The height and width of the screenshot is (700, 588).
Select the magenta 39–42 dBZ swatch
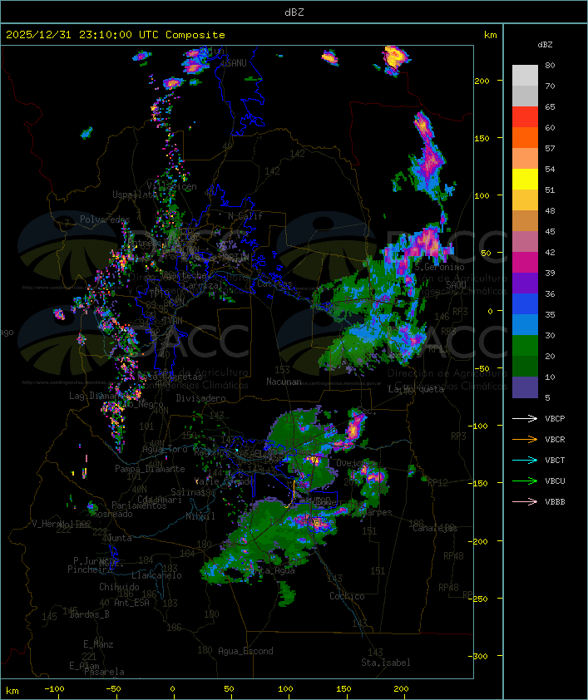point(525,263)
